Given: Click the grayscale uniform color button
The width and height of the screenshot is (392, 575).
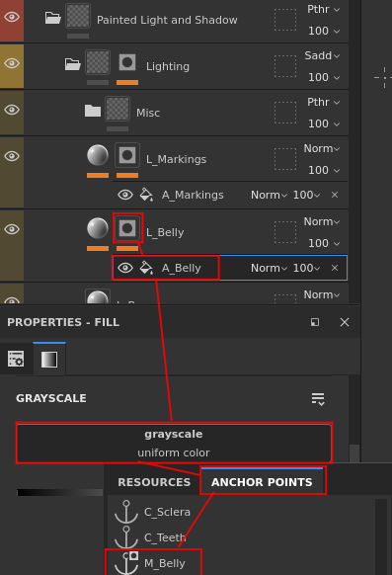Looking at the screenshot, I should point(174,444).
